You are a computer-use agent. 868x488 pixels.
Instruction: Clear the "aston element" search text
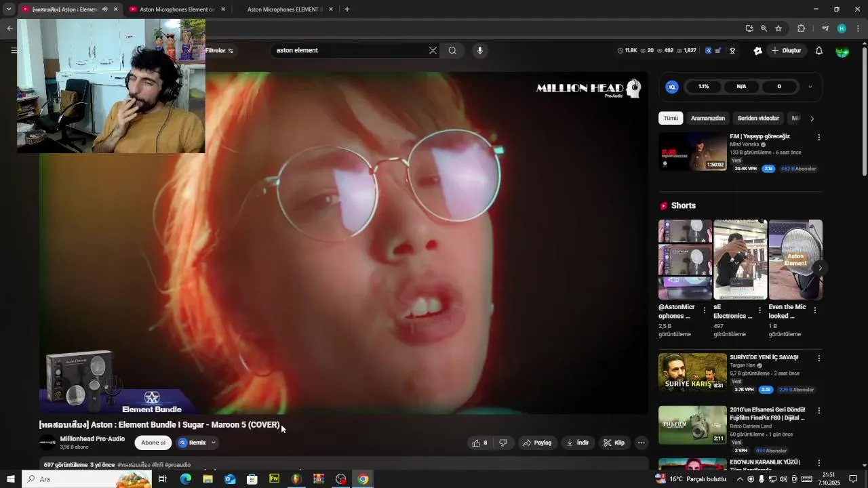click(433, 50)
